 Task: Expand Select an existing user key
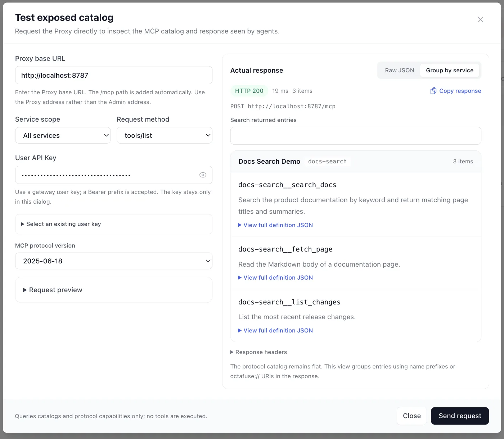pyautogui.click(x=114, y=224)
